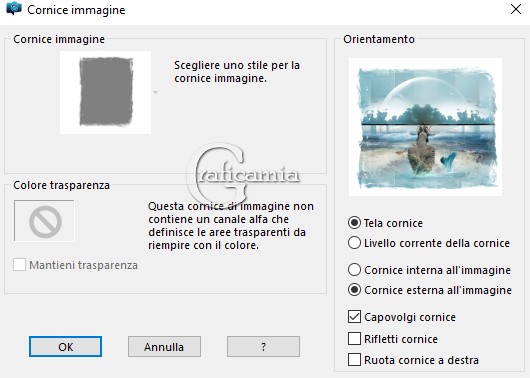Click the PaintShop Pro app icon in title bar
Image resolution: width=530 pixels, height=378 pixels.
(14, 8)
